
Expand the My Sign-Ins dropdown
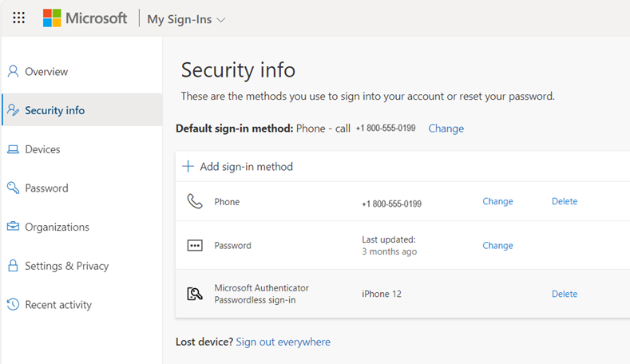point(186,19)
